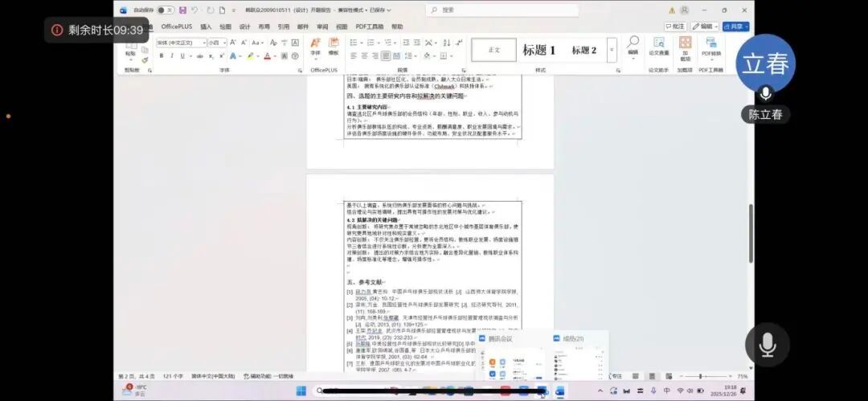Toggle the AutoSave switch
This screenshot has width=868, height=401.
165,10
